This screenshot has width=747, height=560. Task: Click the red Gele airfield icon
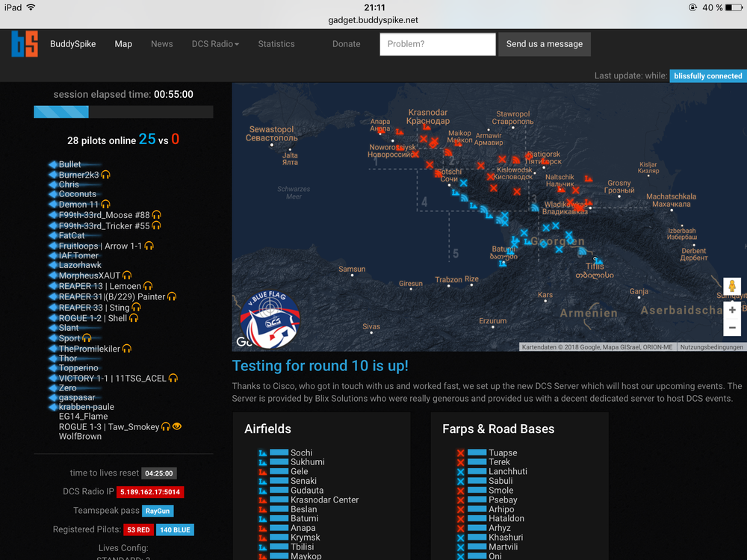(x=262, y=472)
